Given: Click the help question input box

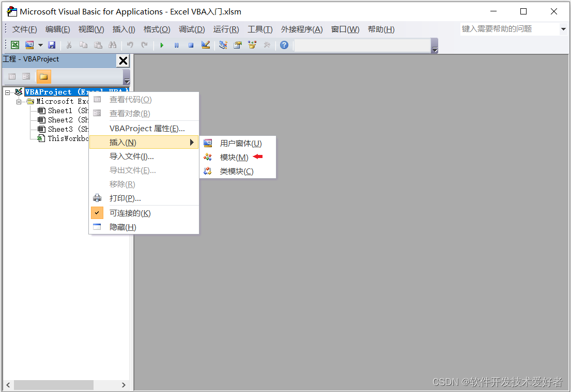Looking at the screenshot, I should point(510,29).
